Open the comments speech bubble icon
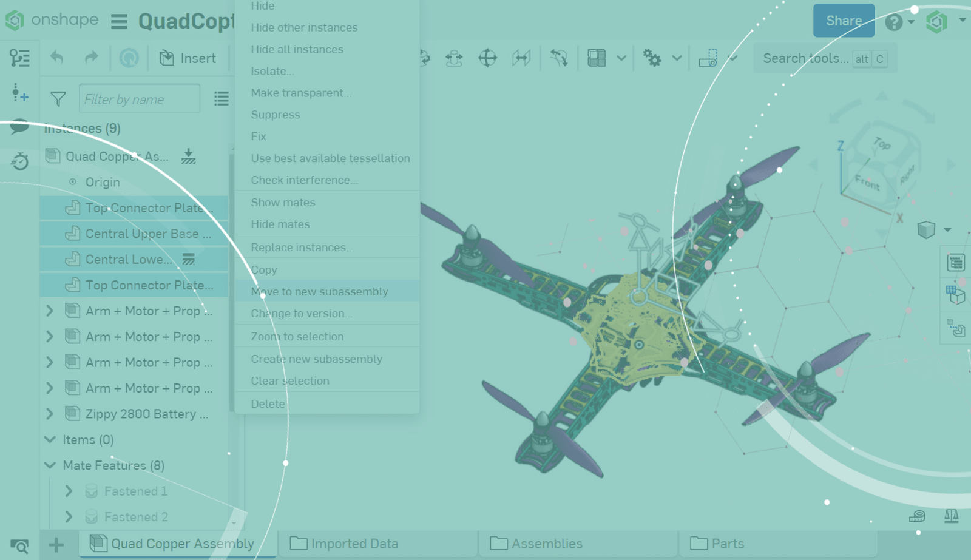The width and height of the screenshot is (971, 560). (x=19, y=127)
